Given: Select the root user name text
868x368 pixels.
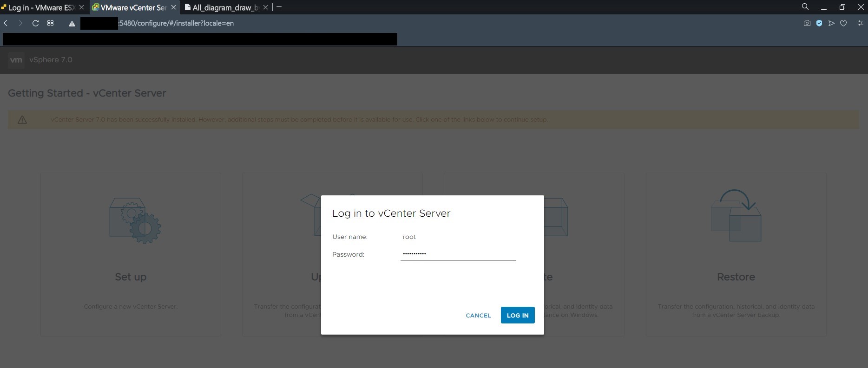Looking at the screenshot, I should click(x=409, y=237).
